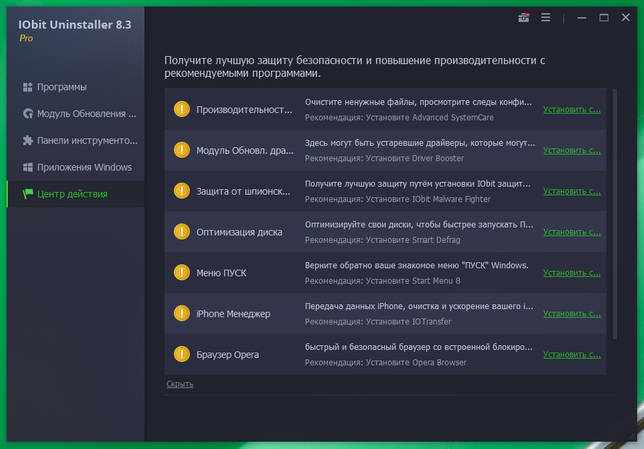Click description 'Здесь могут быть устаревшие драйверы...'
644x449 pixels.
click(420, 143)
